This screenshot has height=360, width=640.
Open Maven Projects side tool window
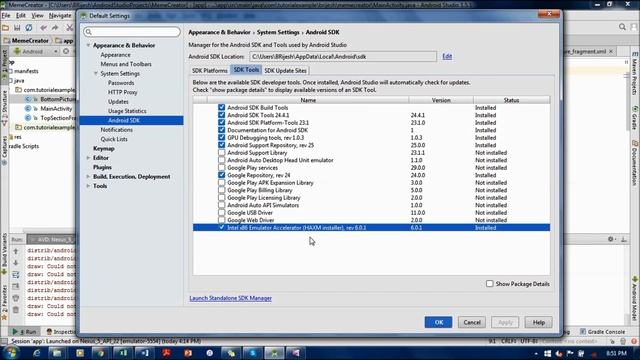pos(635,73)
